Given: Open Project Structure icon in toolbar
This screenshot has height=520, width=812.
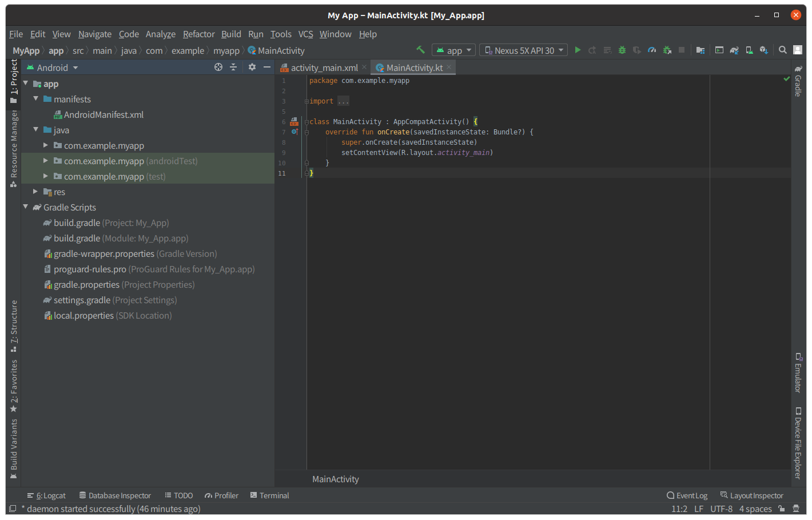Looking at the screenshot, I should pos(700,50).
